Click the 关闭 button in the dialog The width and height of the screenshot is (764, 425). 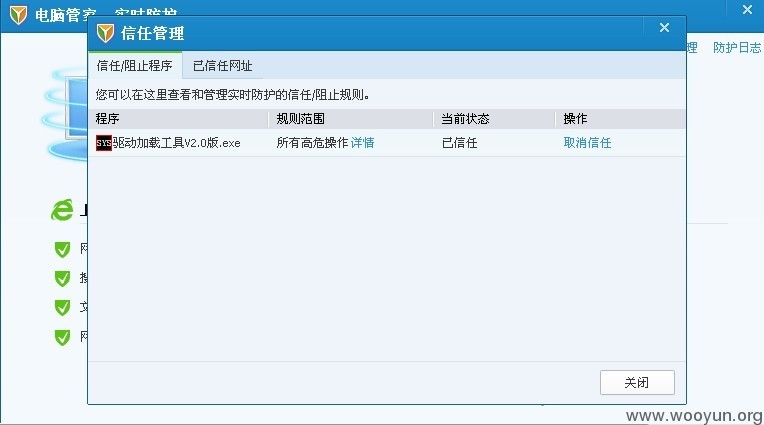click(x=637, y=383)
